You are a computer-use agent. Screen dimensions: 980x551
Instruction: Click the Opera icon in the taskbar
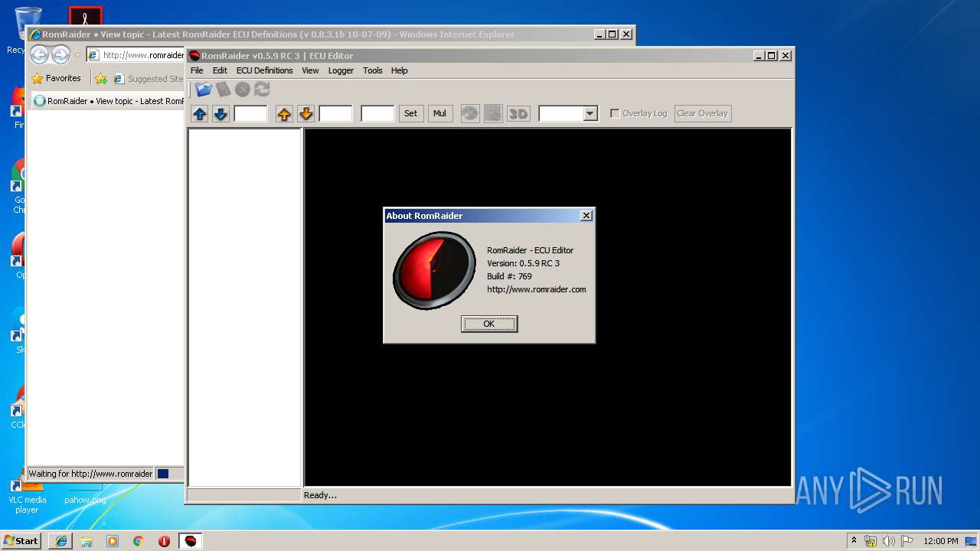point(164,541)
